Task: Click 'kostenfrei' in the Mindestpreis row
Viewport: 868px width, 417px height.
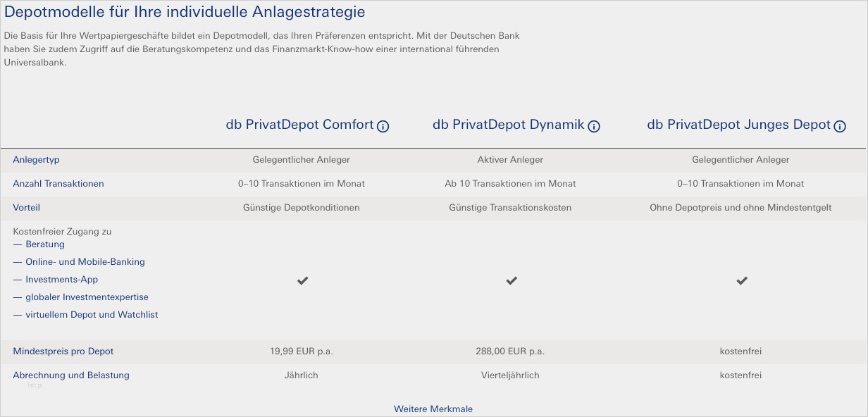Action: [740, 351]
